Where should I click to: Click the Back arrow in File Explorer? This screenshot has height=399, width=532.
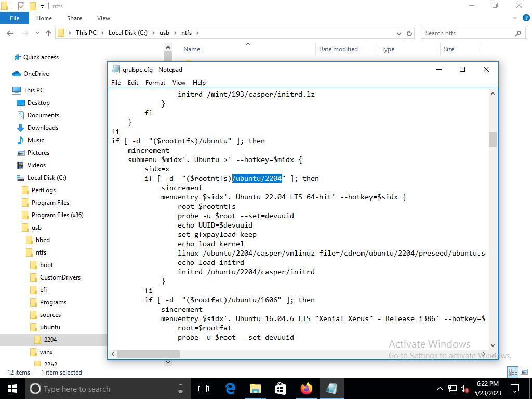click(x=10, y=33)
